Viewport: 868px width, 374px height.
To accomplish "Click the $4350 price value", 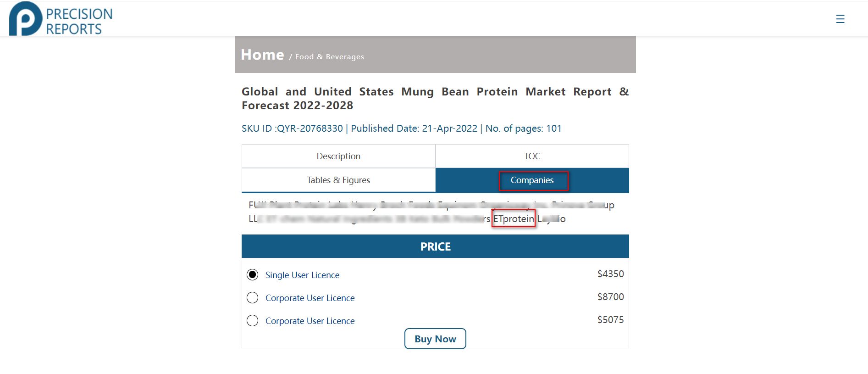I will coord(610,274).
